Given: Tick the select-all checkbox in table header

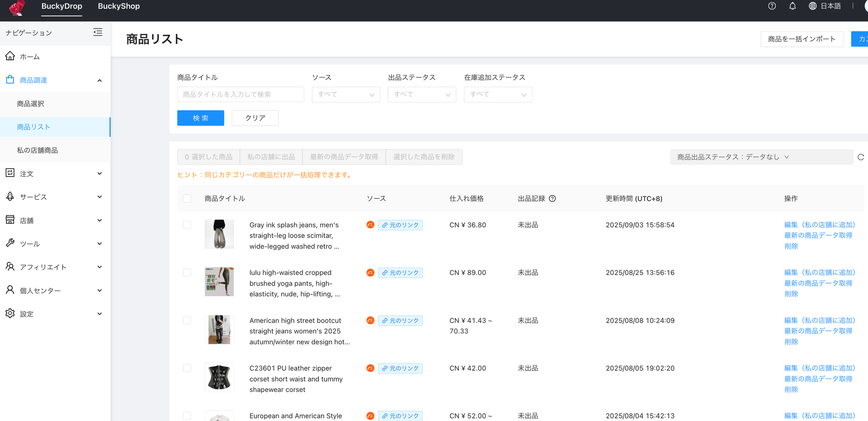Looking at the screenshot, I should click(187, 199).
